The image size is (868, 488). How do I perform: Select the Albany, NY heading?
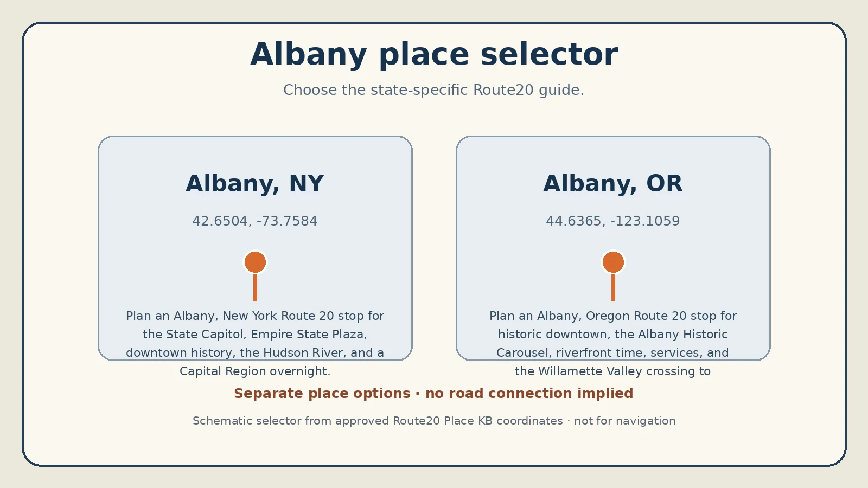255,184
